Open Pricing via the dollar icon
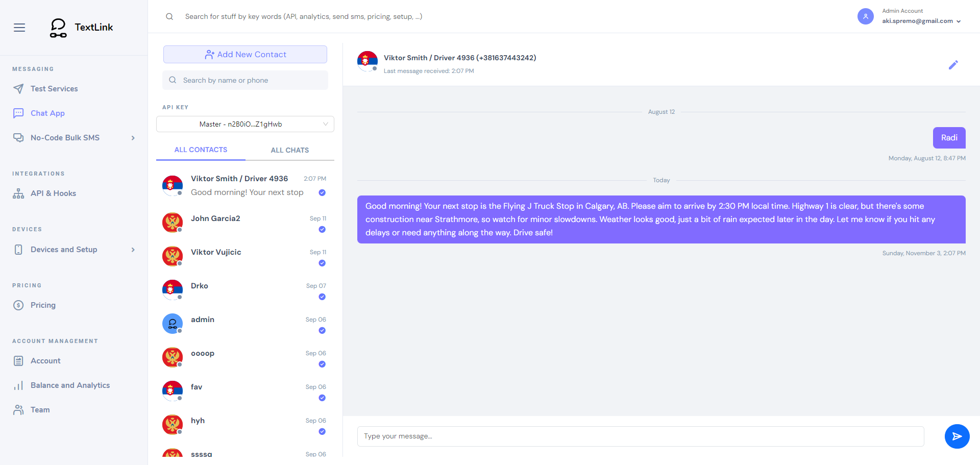This screenshot has height=465, width=980. tap(18, 305)
